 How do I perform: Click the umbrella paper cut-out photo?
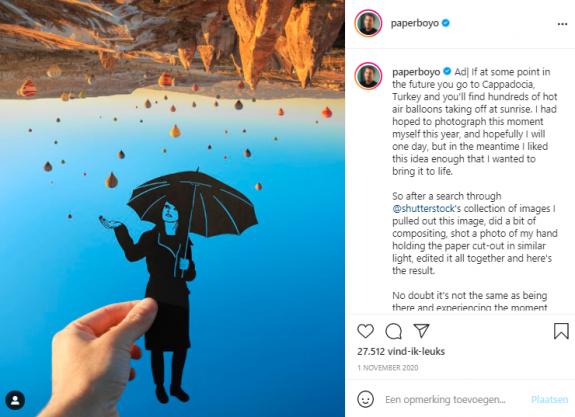click(x=172, y=208)
